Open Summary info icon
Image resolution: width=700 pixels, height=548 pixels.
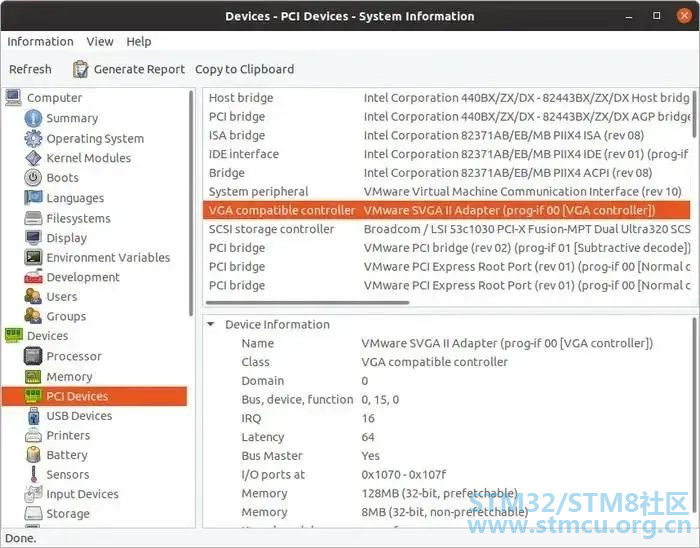[x=33, y=118]
